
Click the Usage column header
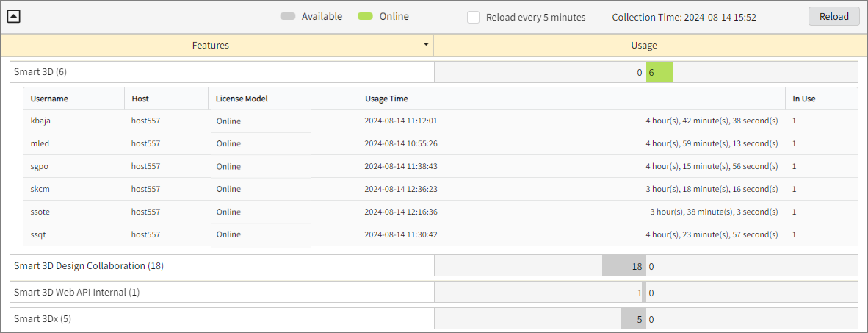point(644,45)
